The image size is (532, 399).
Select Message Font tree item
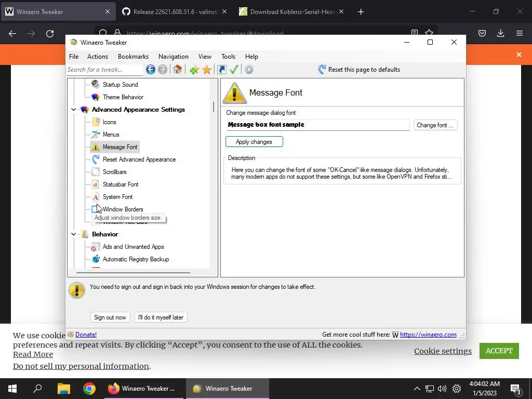point(120,147)
